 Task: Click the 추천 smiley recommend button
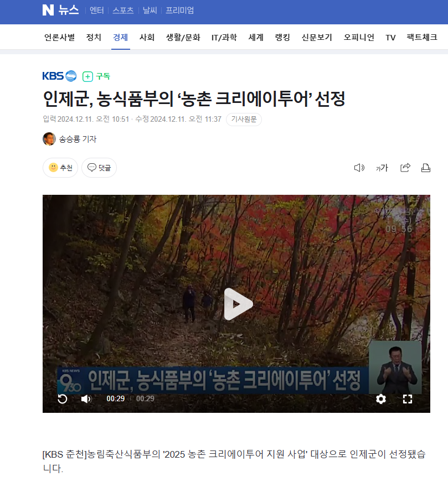coord(60,168)
